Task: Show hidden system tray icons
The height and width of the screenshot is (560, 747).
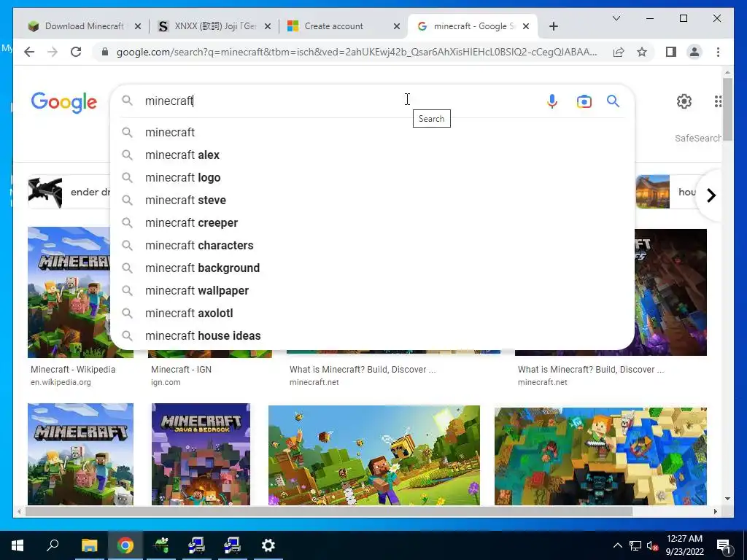Action: tap(617, 545)
